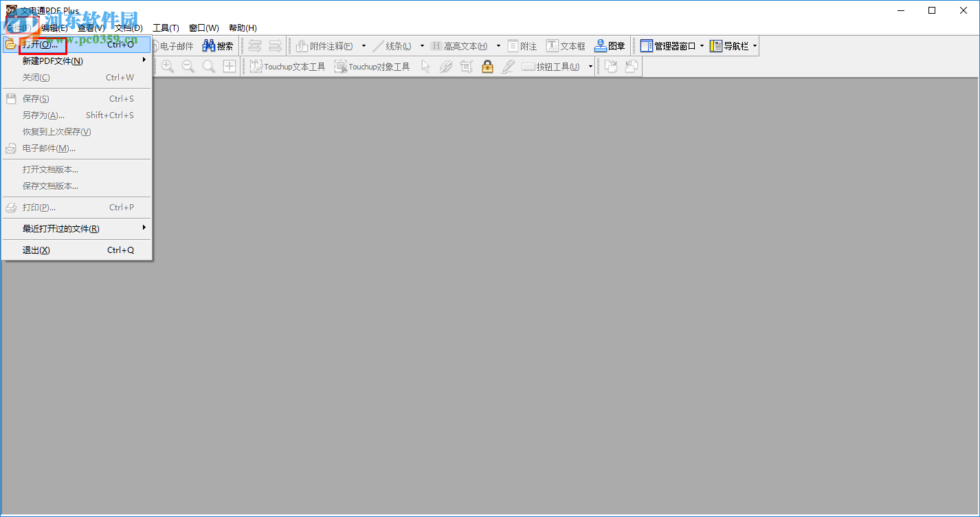Image resolution: width=980 pixels, height=517 pixels.
Task: Exit the app via 退出 entry
Action: [34, 250]
